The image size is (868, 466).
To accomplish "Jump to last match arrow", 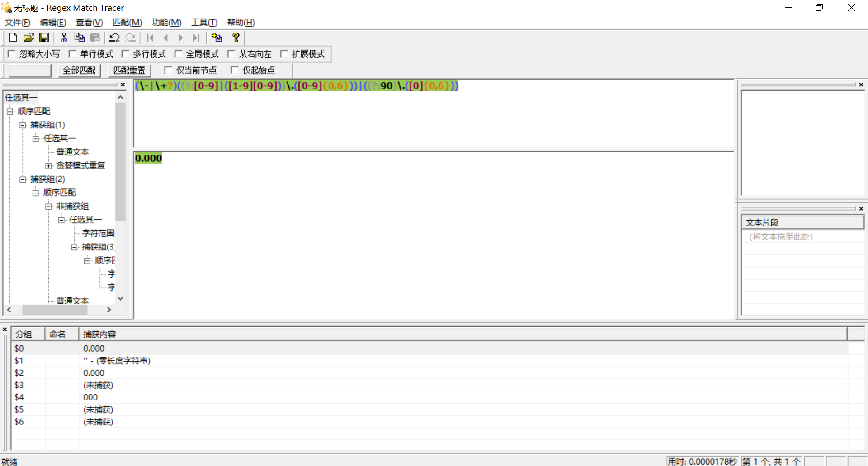I will [196, 38].
